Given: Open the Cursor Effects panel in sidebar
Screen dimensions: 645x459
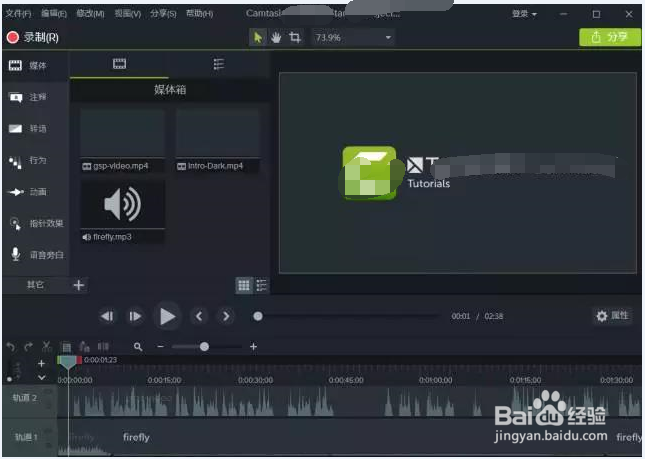Looking at the screenshot, I should (x=36, y=223).
